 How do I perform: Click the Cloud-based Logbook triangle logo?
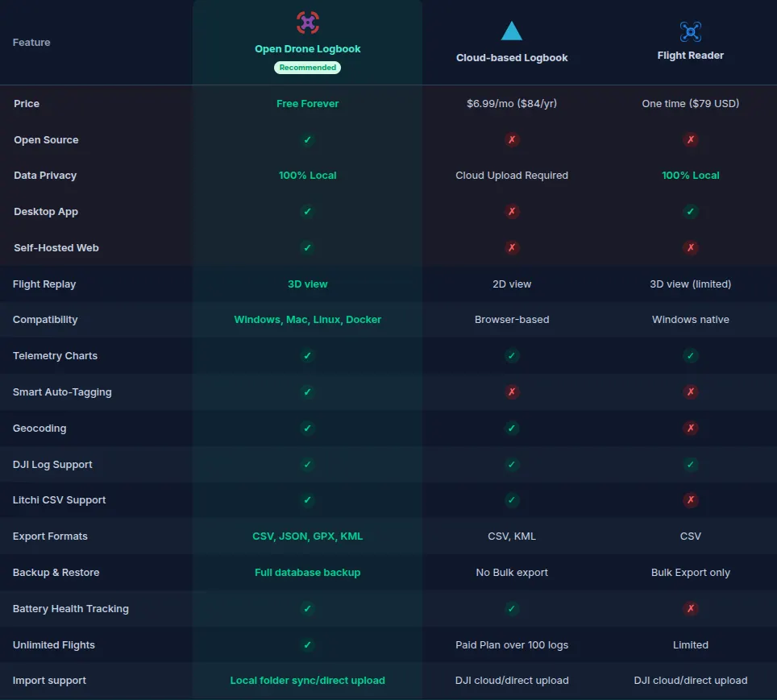[511, 31]
